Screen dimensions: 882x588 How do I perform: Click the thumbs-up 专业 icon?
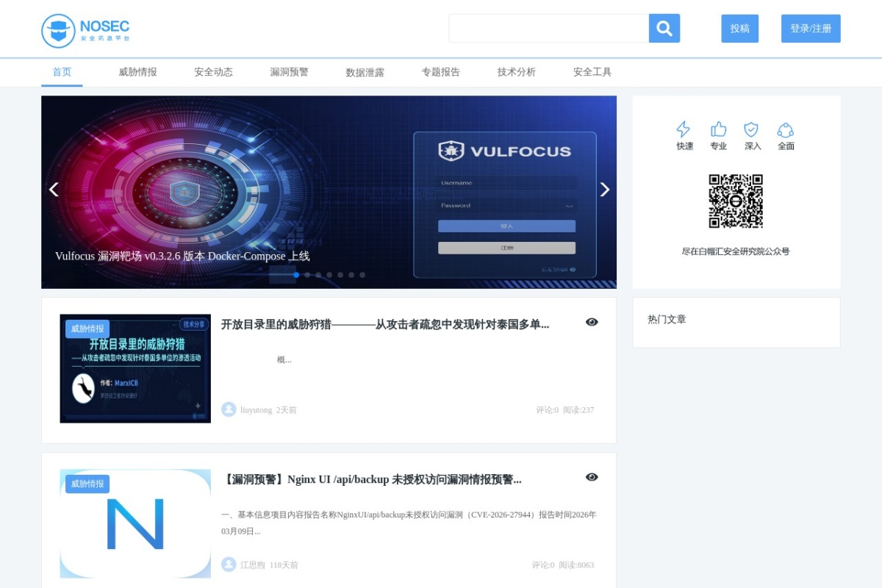718,129
